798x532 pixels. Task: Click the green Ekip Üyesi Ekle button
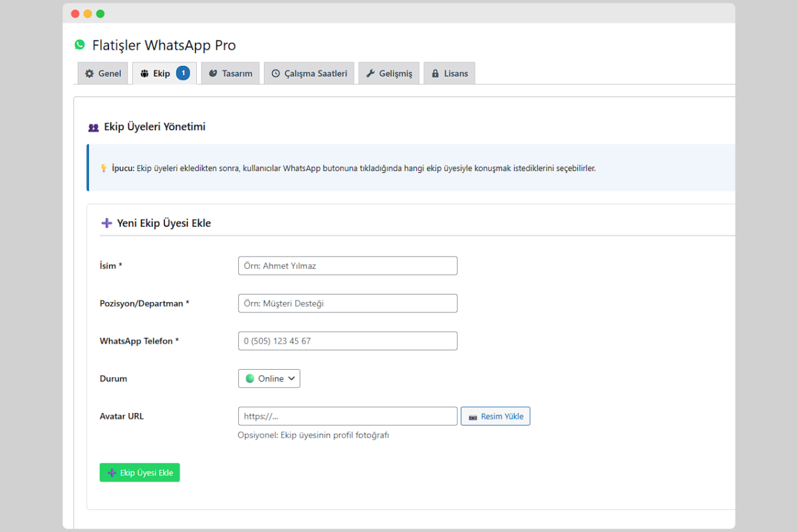pos(140,472)
